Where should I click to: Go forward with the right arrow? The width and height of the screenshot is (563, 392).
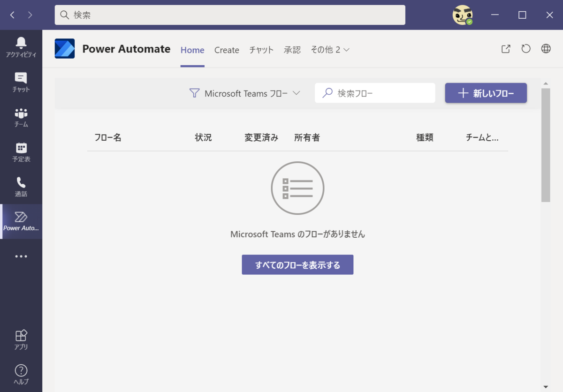pos(30,15)
